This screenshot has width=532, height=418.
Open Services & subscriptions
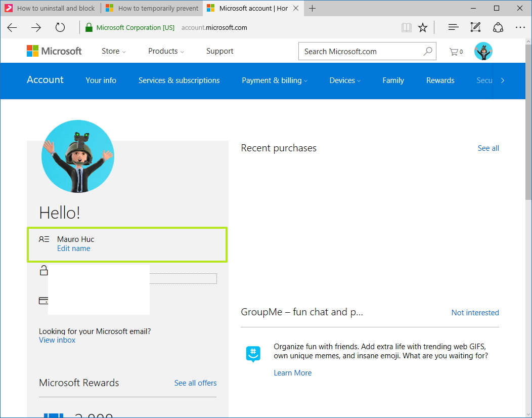[179, 80]
